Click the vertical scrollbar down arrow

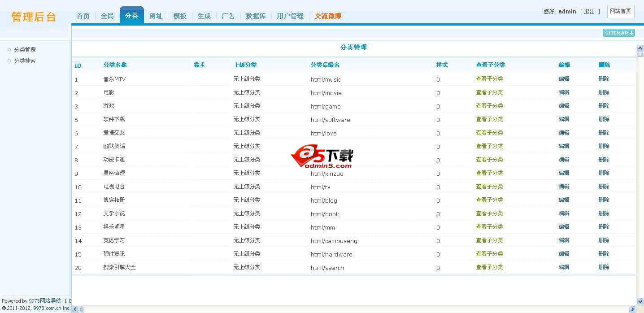click(640, 301)
